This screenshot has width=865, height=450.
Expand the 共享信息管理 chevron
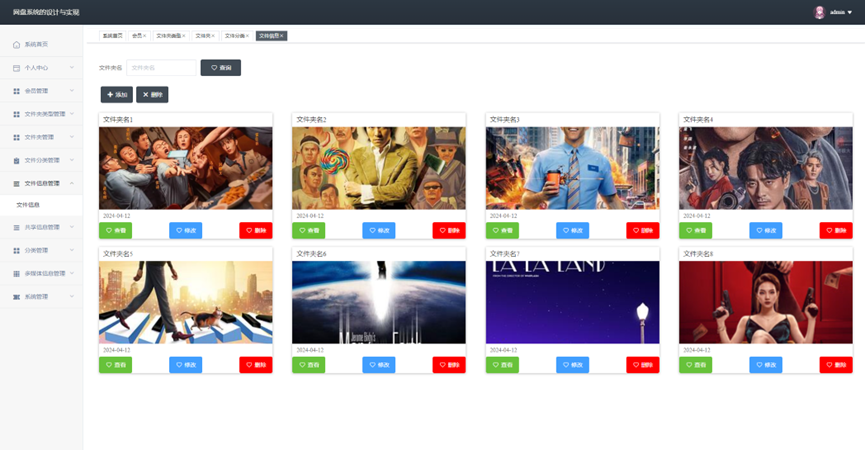(x=72, y=227)
